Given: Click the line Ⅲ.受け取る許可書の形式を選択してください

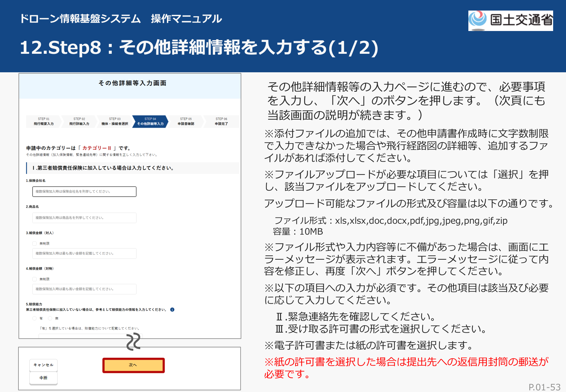Looking at the screenshot, I should point(381,329).
